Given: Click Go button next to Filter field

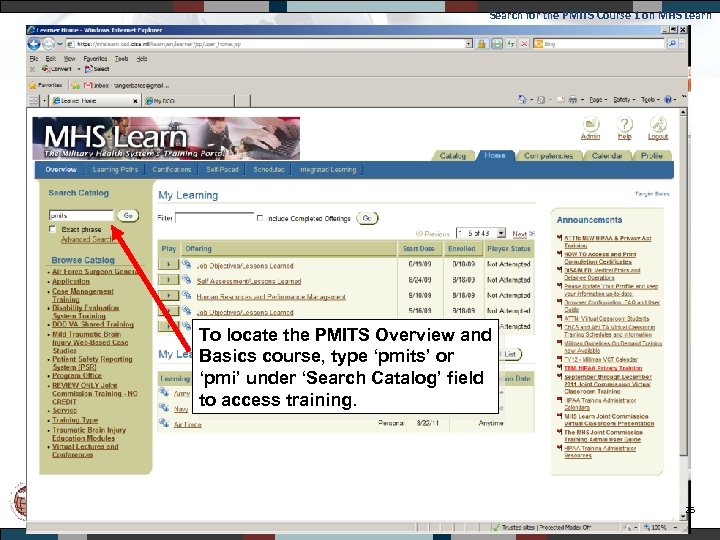Looking at the screenshot, I should pyautogui.click(x=367, y=218).
